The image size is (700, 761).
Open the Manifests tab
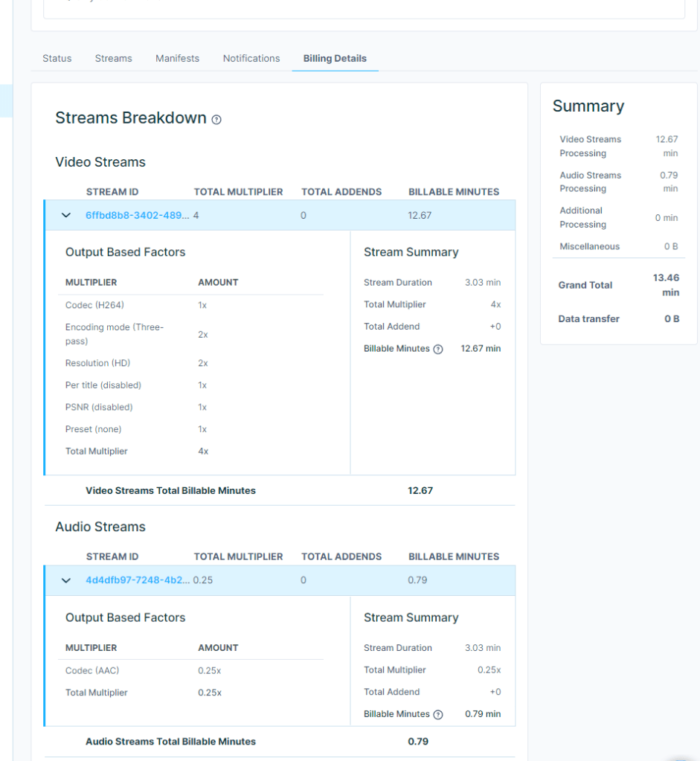point(177,58)
